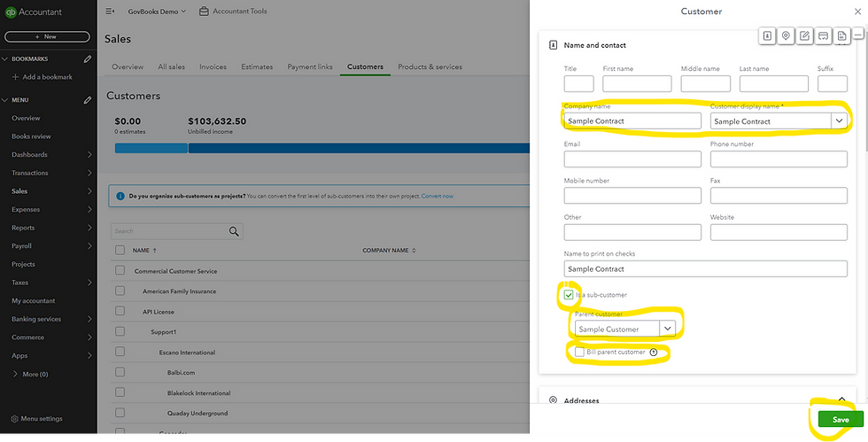The image size is (868, 442).
Task: Click the New button in sidebar
Action: [x=47, y=36]
